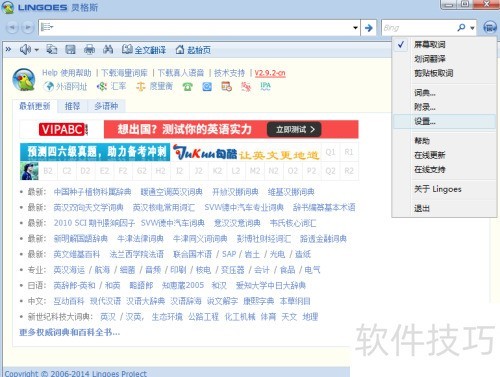Click 立即测试 button on banner
500x377 pixels.
pos(294,129)
